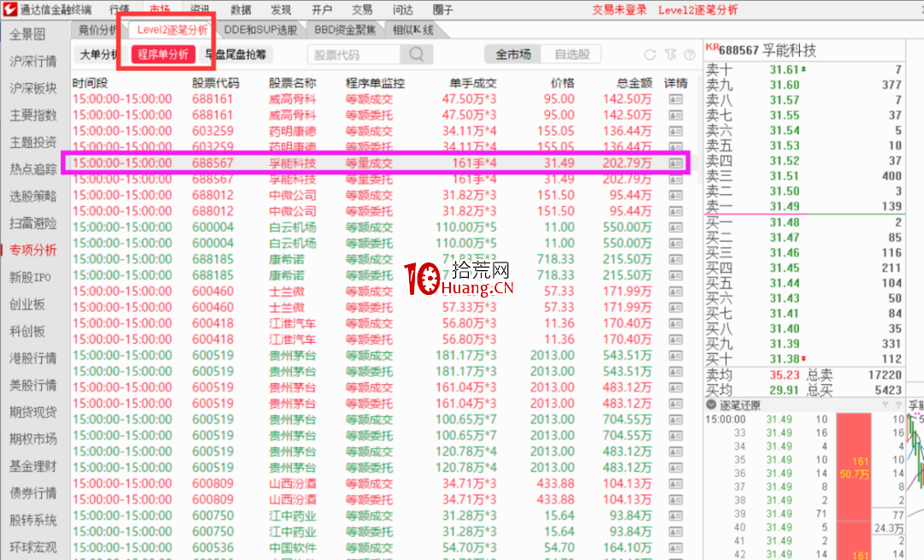The height and width of the screenshot is (560, 924).
Task: Open detail icon for first 600809 山西汾酒 row
Action: pos(675,483)
